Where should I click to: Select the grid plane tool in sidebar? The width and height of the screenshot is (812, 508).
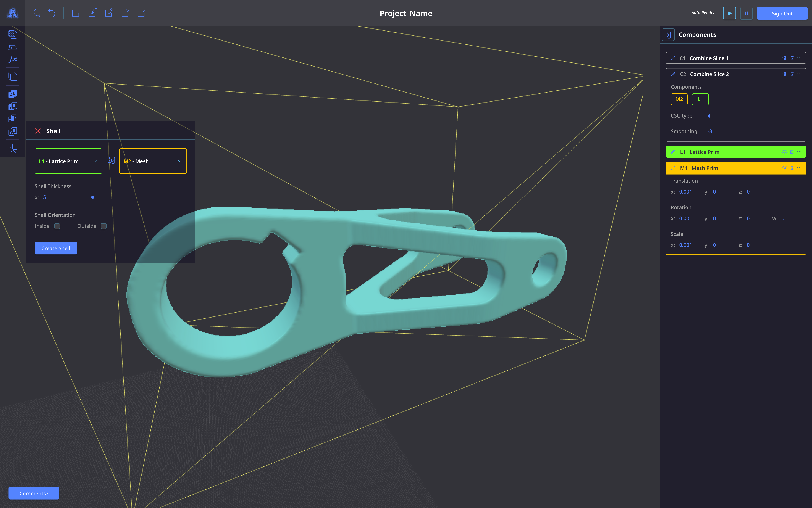point(13,47)
